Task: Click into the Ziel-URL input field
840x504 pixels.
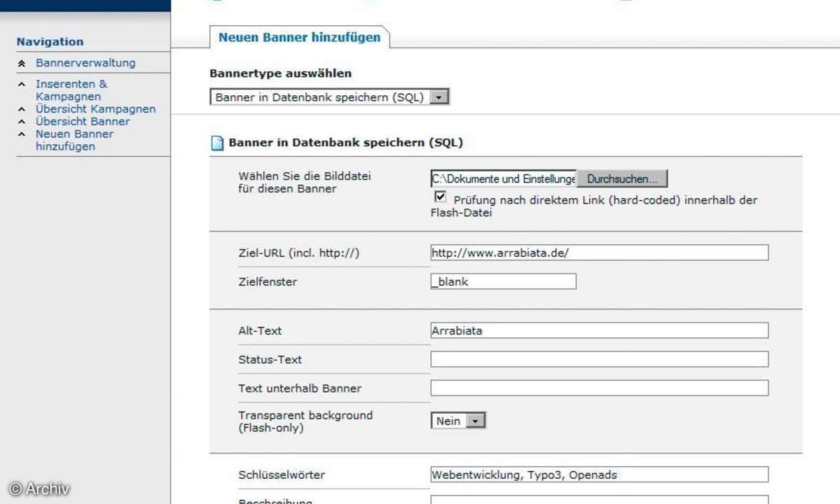Action: coord(599,253)
